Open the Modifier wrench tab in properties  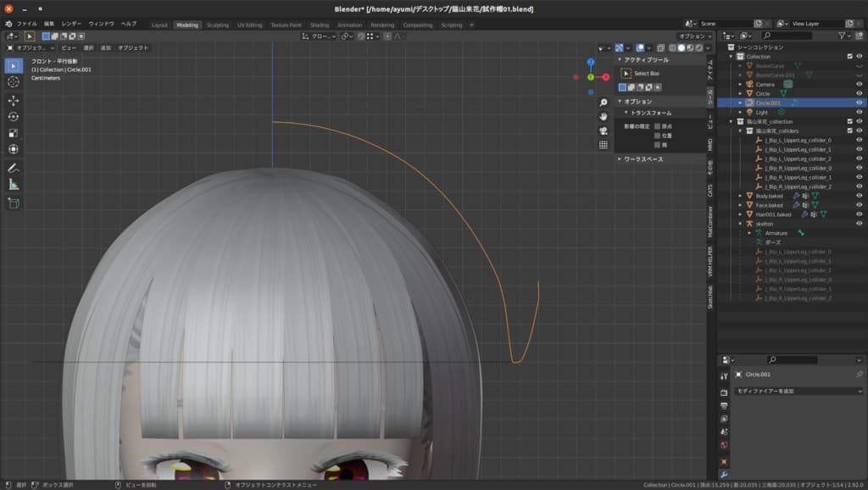click(x=724, y=474)
